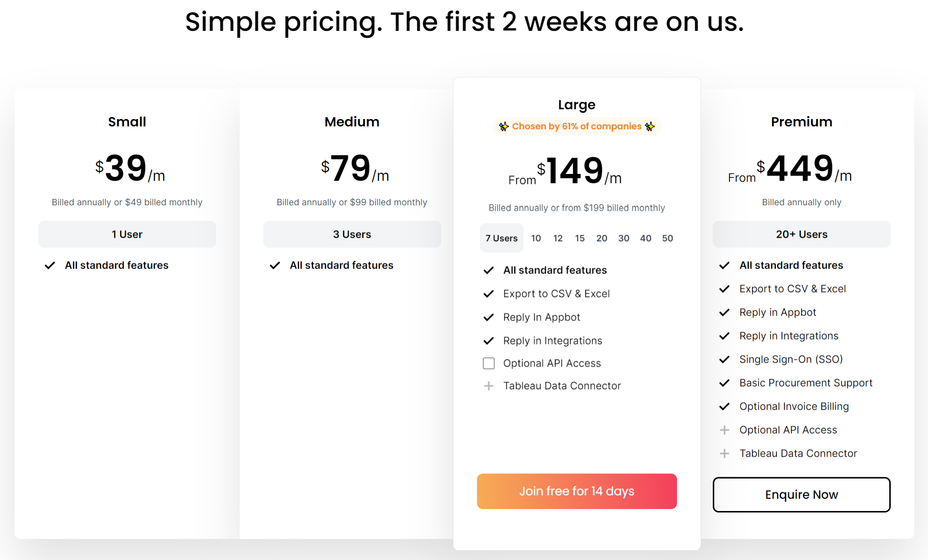Select 10 users in Large plan
Screen dimensions: 928x560
pos(536,238)
